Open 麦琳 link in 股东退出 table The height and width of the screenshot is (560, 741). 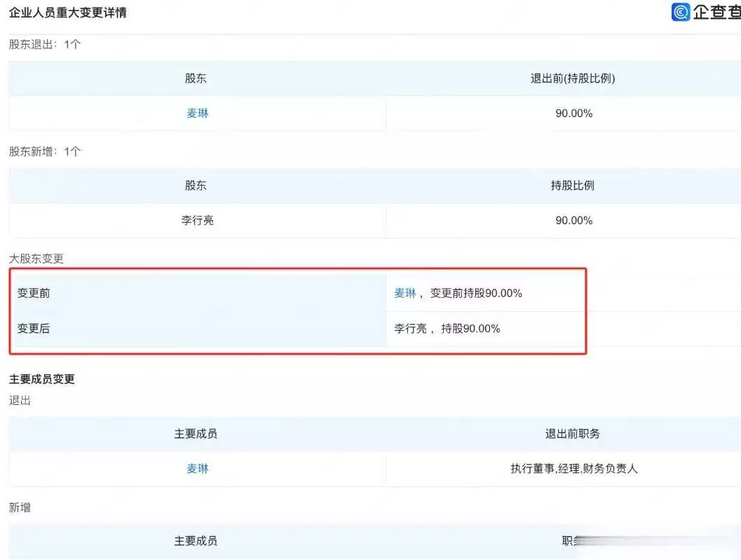(198, 114)
